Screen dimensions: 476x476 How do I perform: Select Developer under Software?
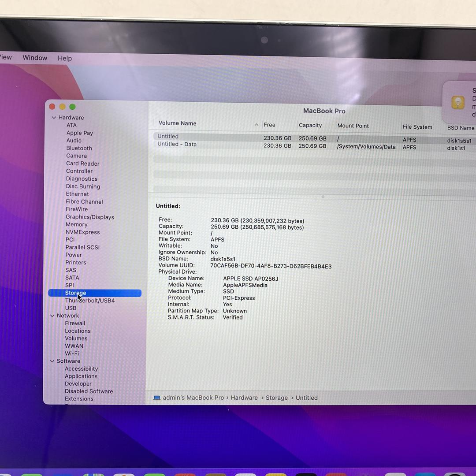click(x=78, y=384)
